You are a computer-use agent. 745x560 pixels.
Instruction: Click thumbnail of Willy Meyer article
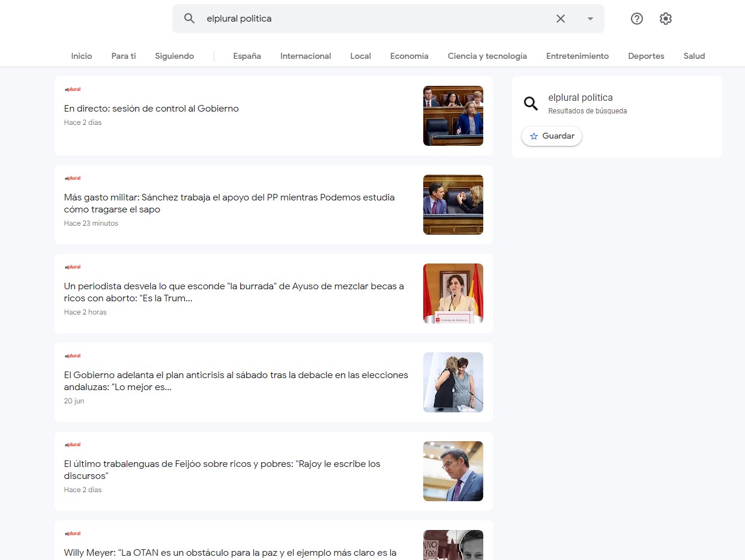tap(453, 545)
